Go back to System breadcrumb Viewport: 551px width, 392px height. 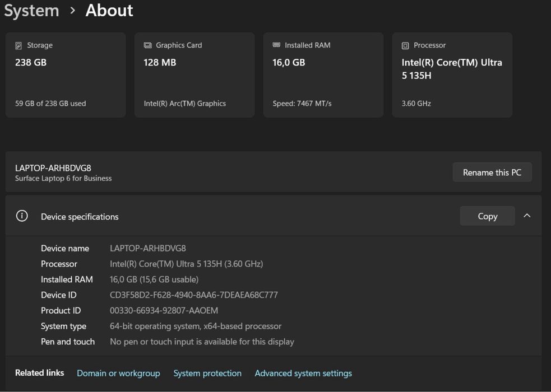(31, 11)
